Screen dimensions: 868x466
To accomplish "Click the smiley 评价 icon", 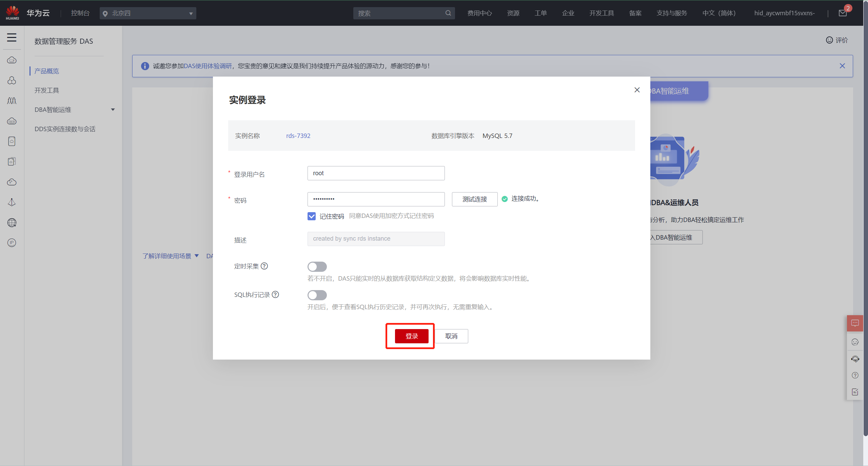I will point(829,40).
